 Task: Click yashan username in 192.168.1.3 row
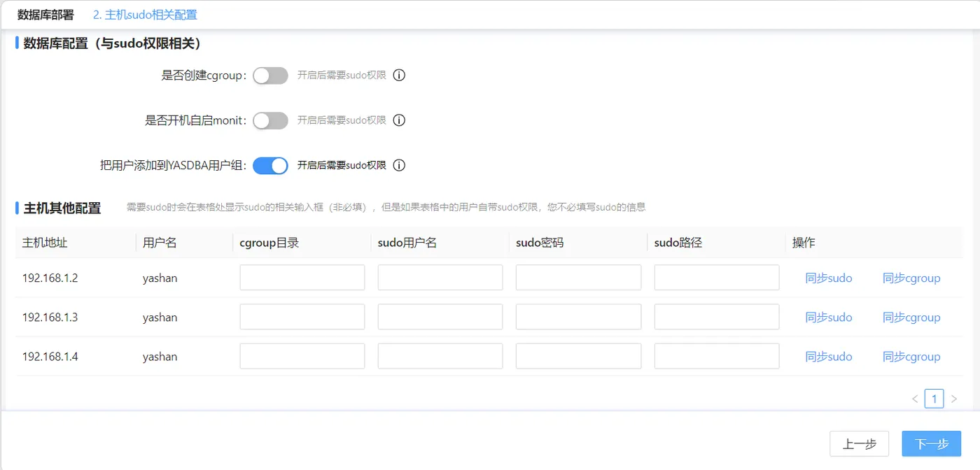(160, 318)
